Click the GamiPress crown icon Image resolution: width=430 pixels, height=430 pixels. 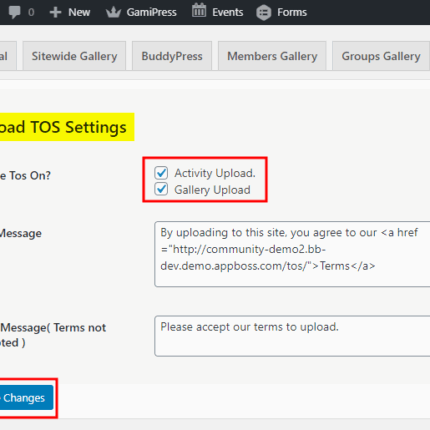pos(113,12)
